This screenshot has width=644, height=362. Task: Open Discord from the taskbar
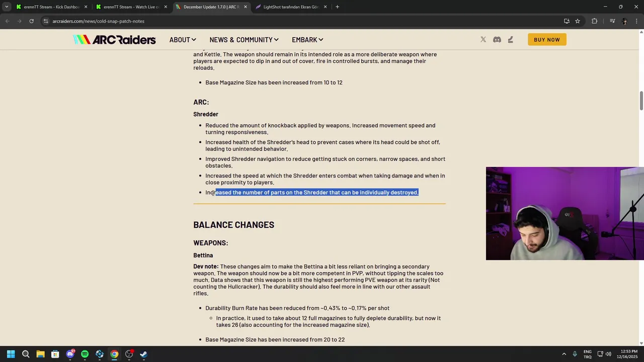[x=70, y=354]
